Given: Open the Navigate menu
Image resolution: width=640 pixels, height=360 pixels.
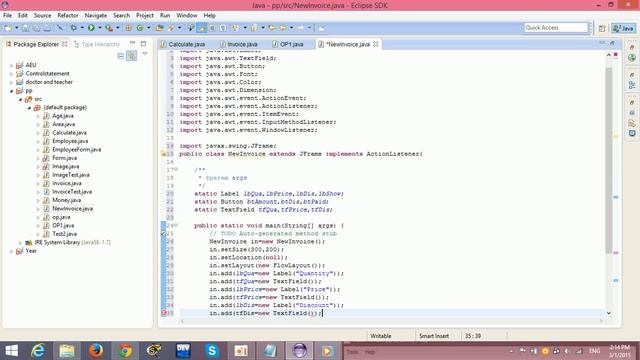Looking at the screenshot, I should pos(96,15).
